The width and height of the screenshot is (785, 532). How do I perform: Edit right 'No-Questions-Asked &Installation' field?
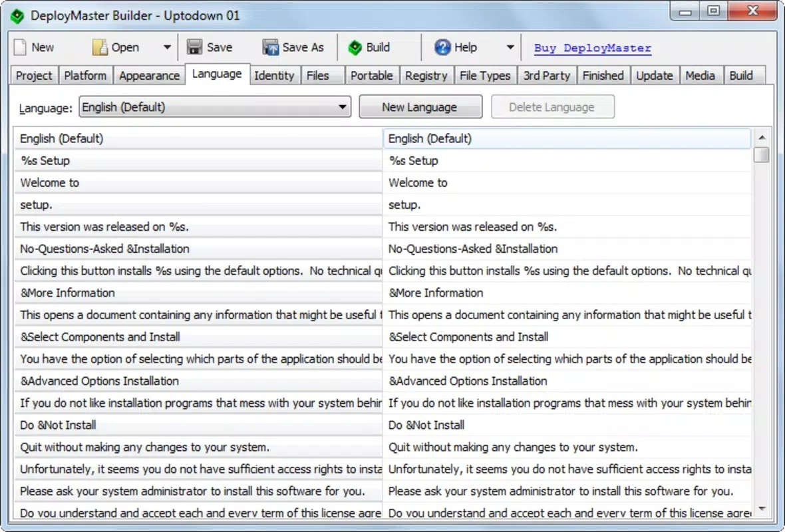coord(567,249)
